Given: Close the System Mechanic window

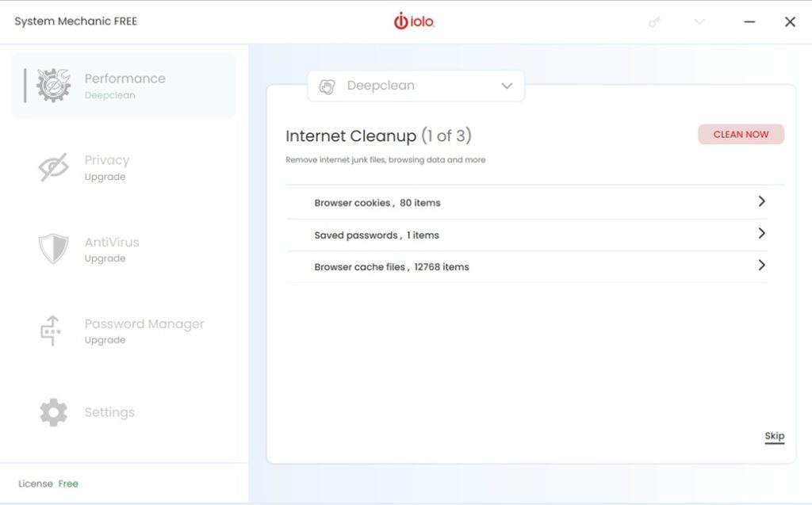Looking at the screenshot, I should tap(790, 21).
